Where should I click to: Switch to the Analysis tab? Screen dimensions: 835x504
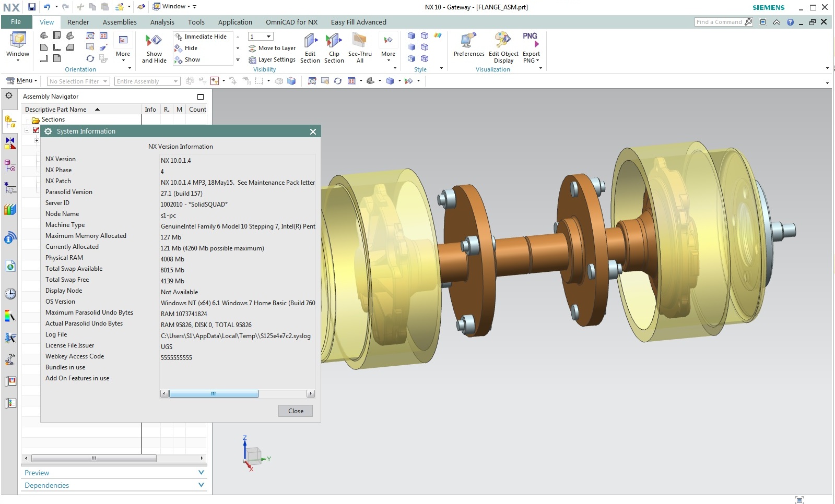click(162, 22)
